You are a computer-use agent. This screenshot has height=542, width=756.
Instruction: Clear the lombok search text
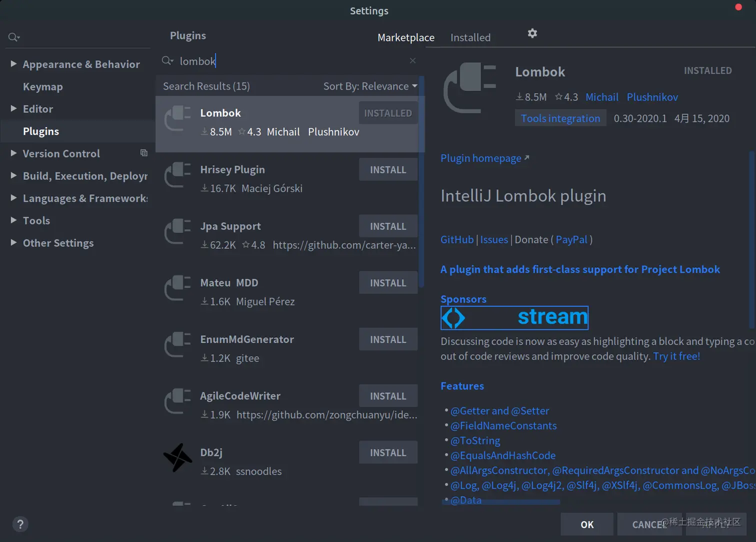pyautogui.click(x=412, y=60)
